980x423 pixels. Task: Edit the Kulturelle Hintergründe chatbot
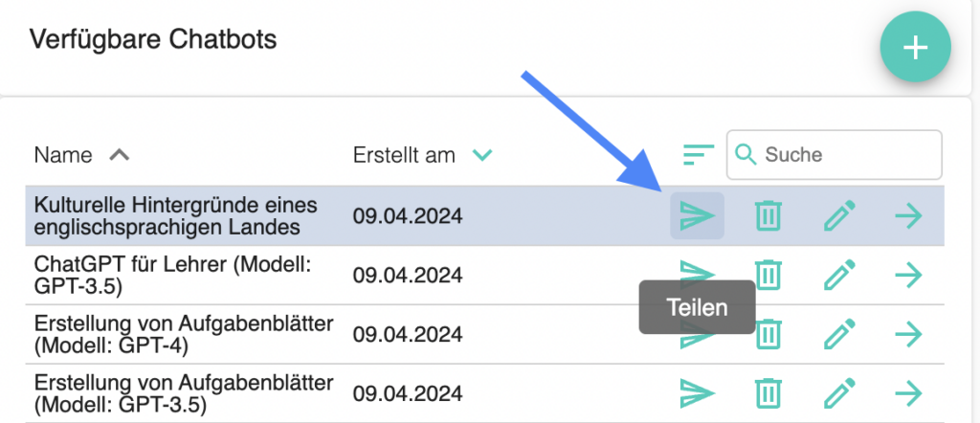click(x=838, y=216)
